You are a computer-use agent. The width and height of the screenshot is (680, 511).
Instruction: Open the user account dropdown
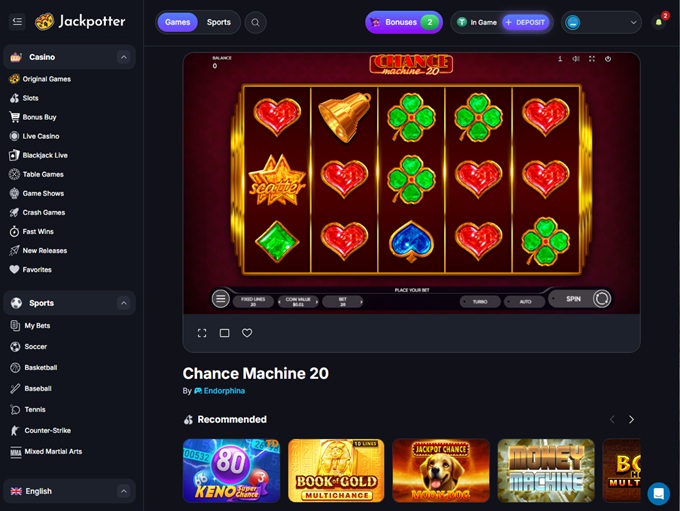(601, 23)
